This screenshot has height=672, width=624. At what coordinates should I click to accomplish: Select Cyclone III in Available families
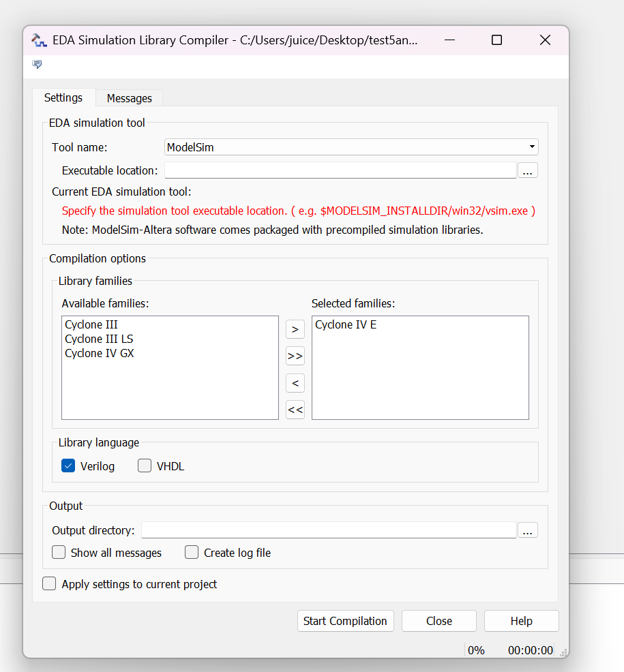click(x=91, y=324)
